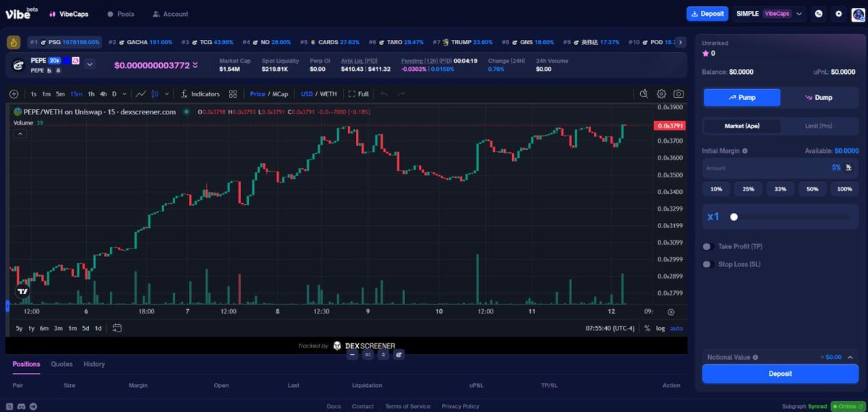This screenshot has height=412, width=868.
Task: Switch to Pump direction
Action: pyautogui.click(x=742, y=97)
